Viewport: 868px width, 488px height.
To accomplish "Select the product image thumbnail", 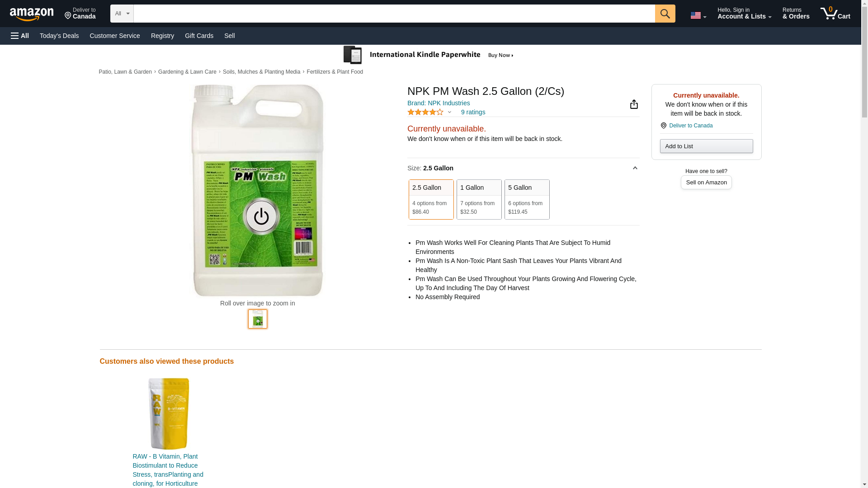I will point(258,319).
